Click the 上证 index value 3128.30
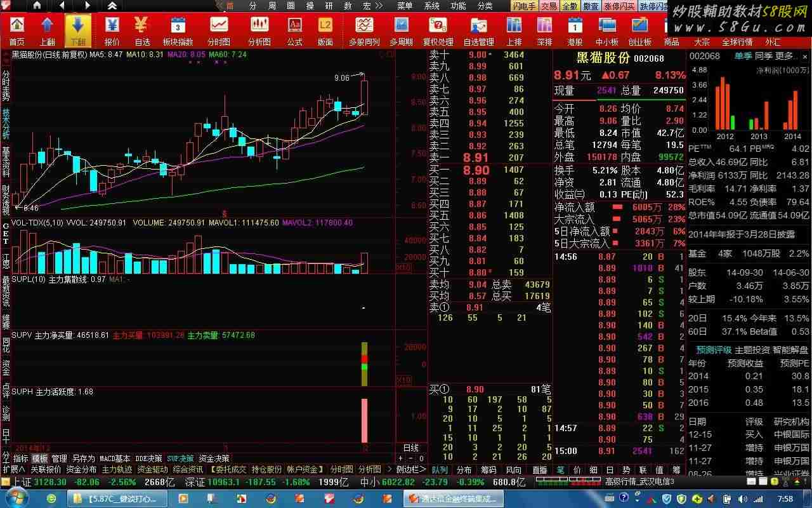Image resolution: width=812 pixels, height=508 pixels. (x=49, y=482)
